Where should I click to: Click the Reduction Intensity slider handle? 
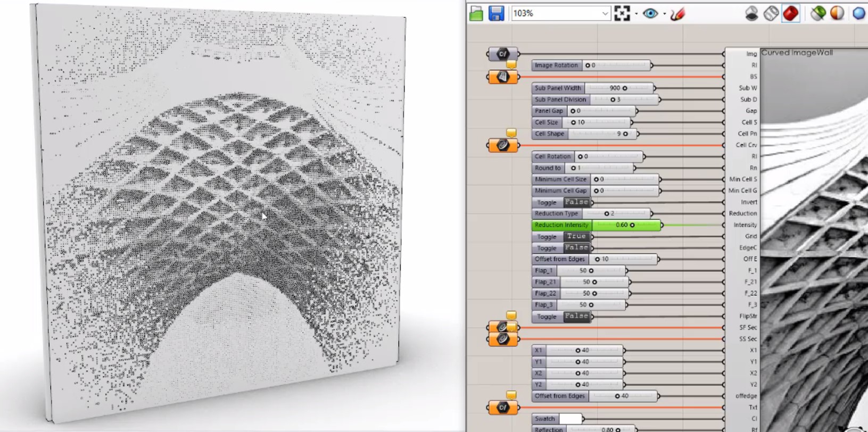pyautogui.click(x=632, y=225)
